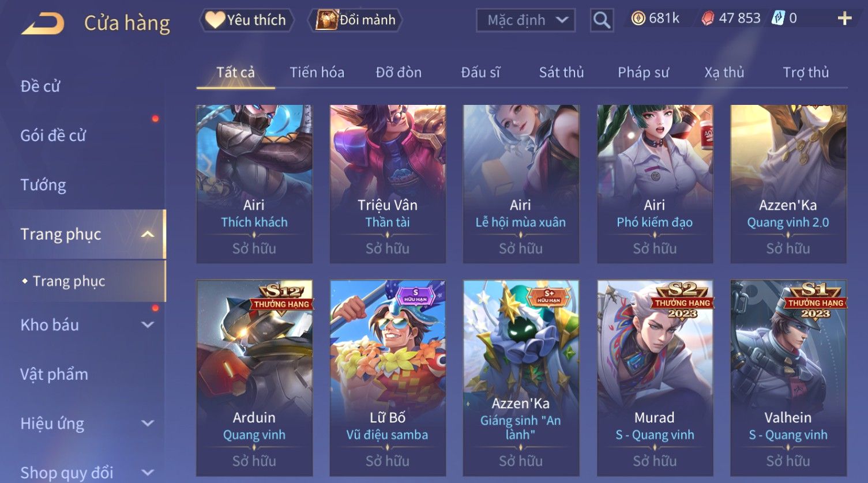Image resolution: width=868 pixels, height=483 pixels.
Task: Expand the Kho báu sidebar section
Action: click(148, 324)
